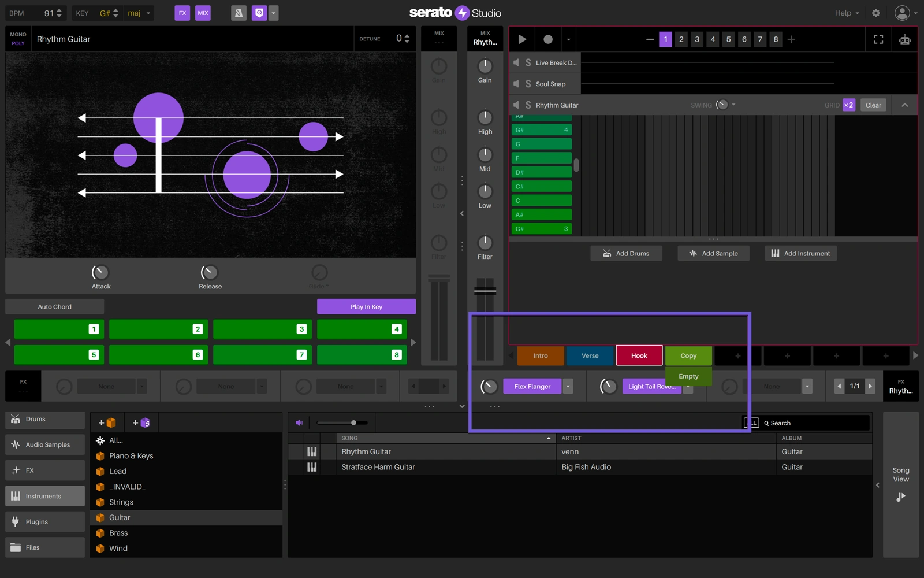The width and height of the screenshot is (924, 578).
Task: Open the FX library category
Action: click(x=45, y=470)
